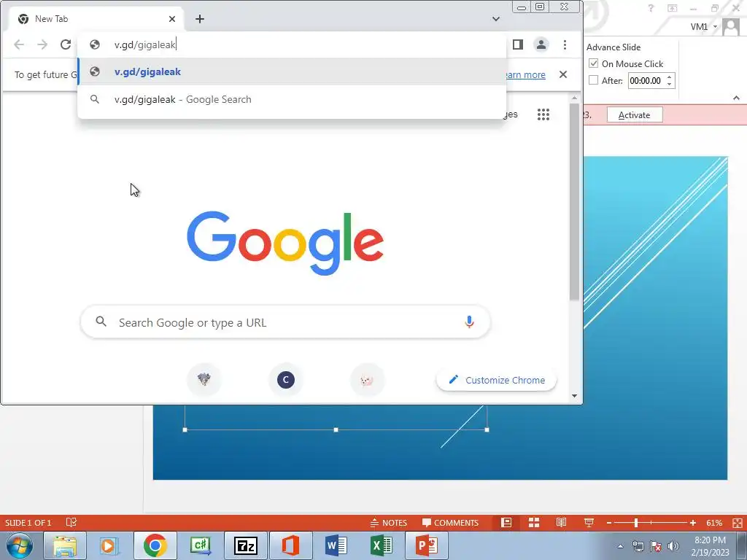Viewport: 747px width, 560px height.
Task: Open the C# app on taskbar
Action: (200, 545)
